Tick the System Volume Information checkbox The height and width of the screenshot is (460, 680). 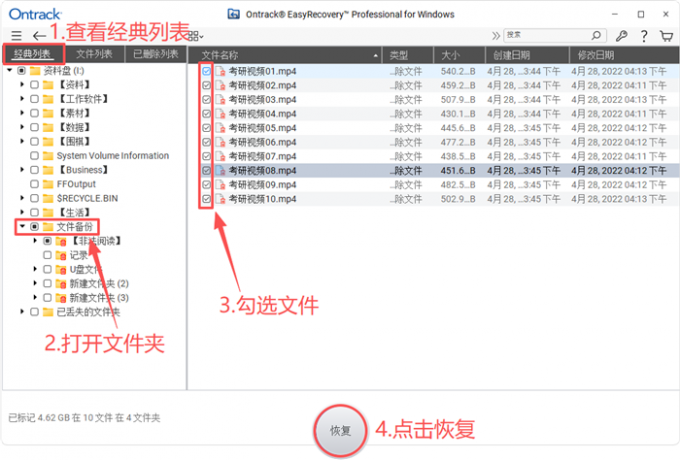[x=34, y=156]
